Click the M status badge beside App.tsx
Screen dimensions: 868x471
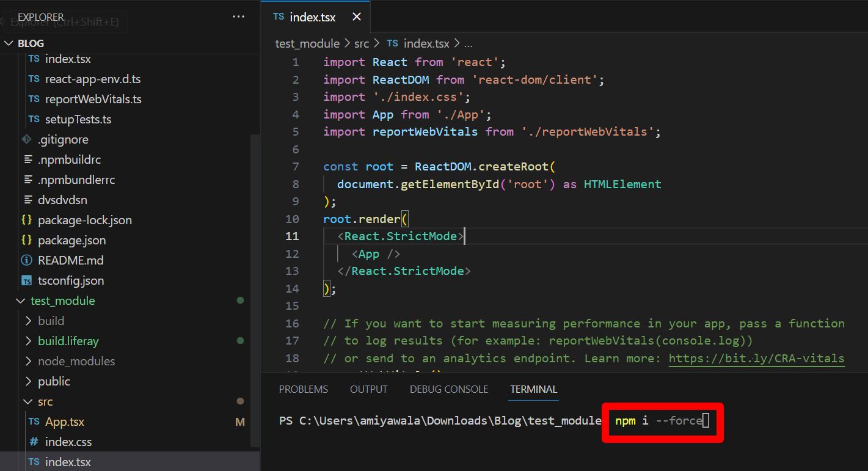tap(240, 422)
